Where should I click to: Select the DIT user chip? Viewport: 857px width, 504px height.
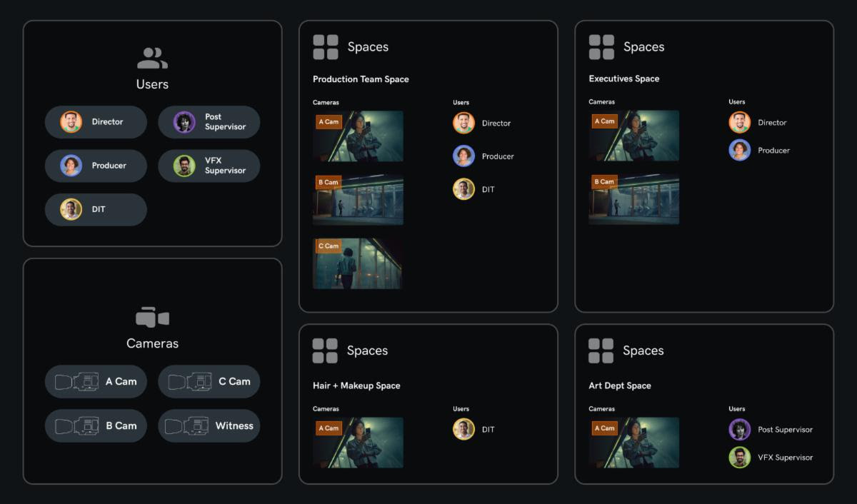pos(96,210)
